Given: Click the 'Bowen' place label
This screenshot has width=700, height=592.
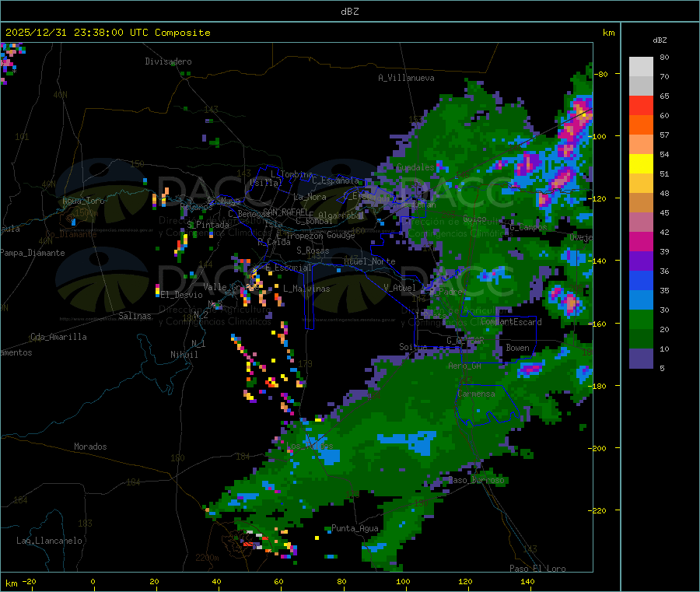Looking at the screenshot, I should click(517, 348).
